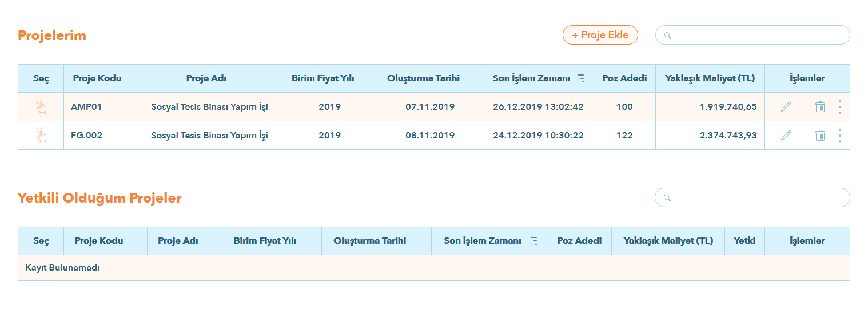Click search icon in Yetkili Olduğum Projeler box

click(x=667, y=198)
